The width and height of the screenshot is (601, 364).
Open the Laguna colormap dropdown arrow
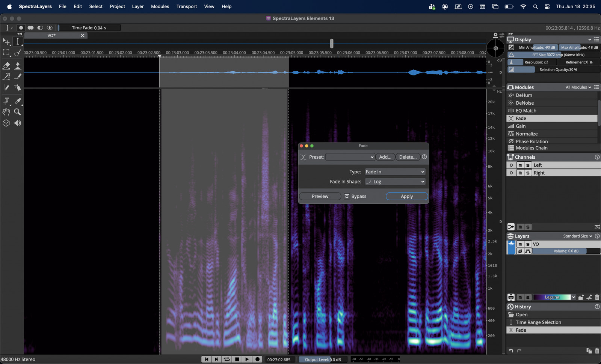(574, 297)
